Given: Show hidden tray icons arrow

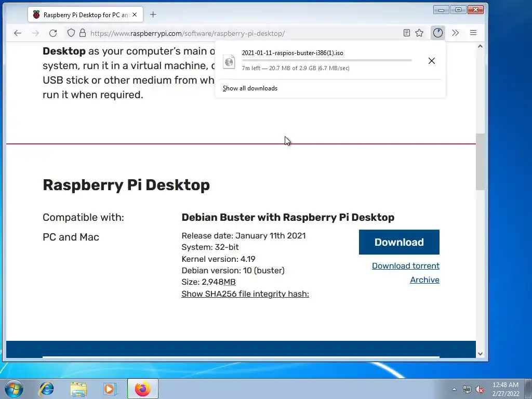Looking at the screenshot, I should pyautogui.click(x=454, y=389).
